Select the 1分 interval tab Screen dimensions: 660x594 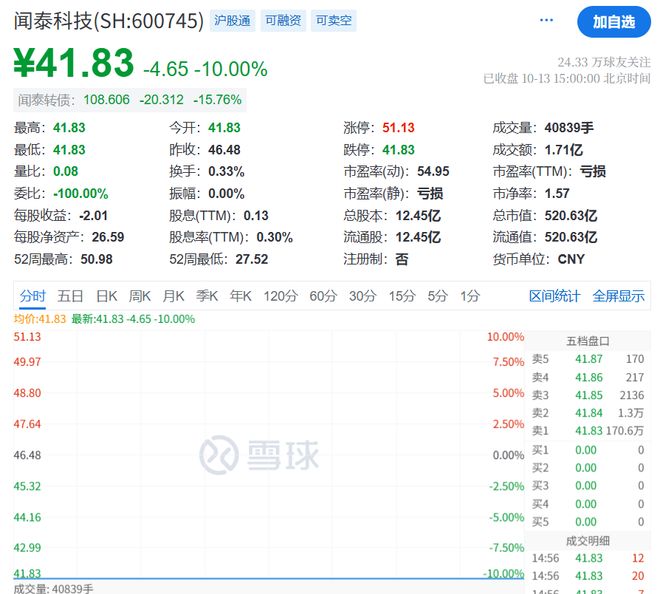(469, 296)
